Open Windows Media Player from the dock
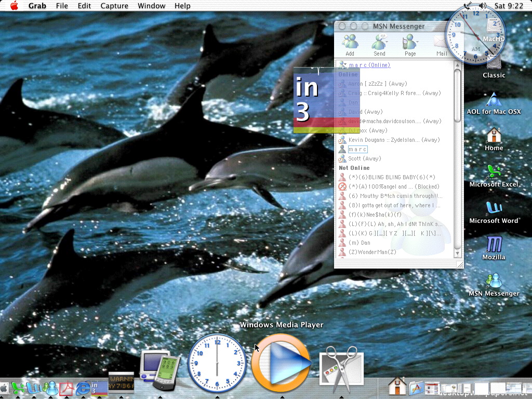This screenshot has height=399, width=532. click(x=281, y=363)
